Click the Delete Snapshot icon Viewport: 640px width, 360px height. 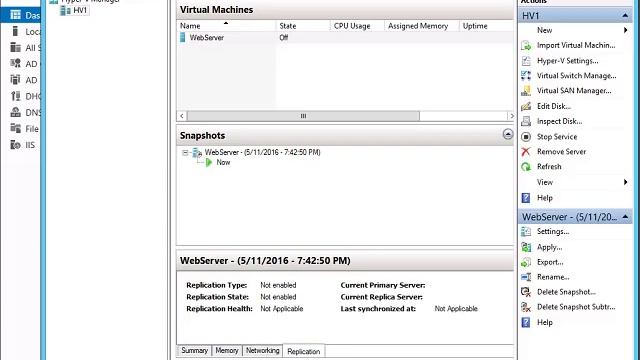(x=526, y=292)
